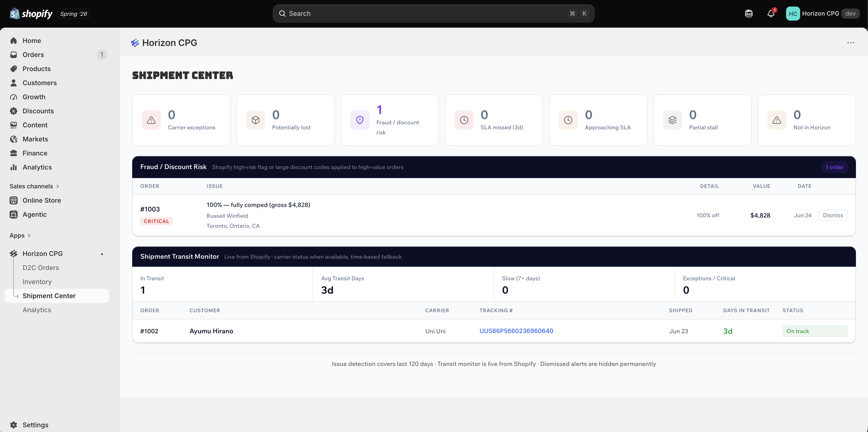Click the Horizon CPG header logo icon
Image resolution: width=868 pixels, height=432 pixels.
point(135,43)
